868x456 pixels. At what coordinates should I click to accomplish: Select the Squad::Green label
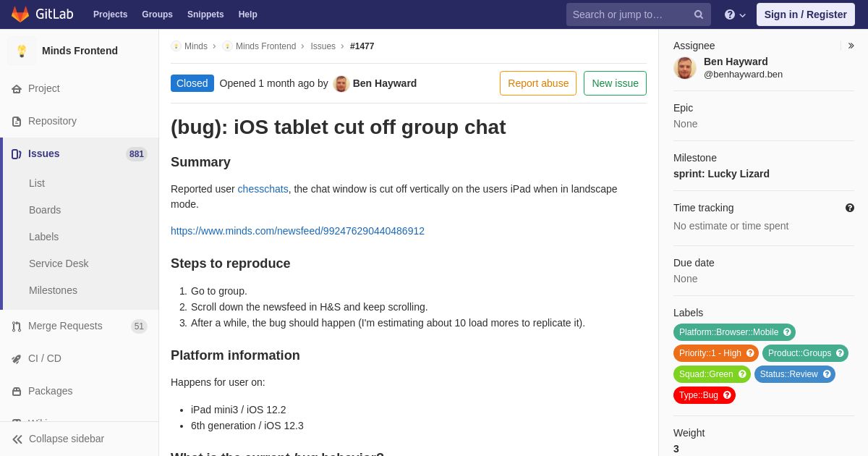click(x=705, y=374)
